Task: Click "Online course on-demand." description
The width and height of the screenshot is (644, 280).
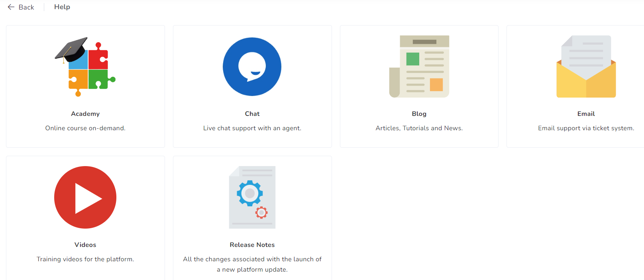Action: point(85,128)
